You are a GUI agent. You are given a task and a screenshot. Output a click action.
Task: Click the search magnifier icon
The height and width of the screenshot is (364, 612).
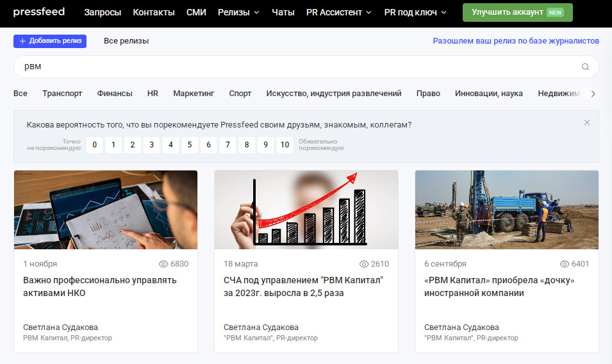585,67
